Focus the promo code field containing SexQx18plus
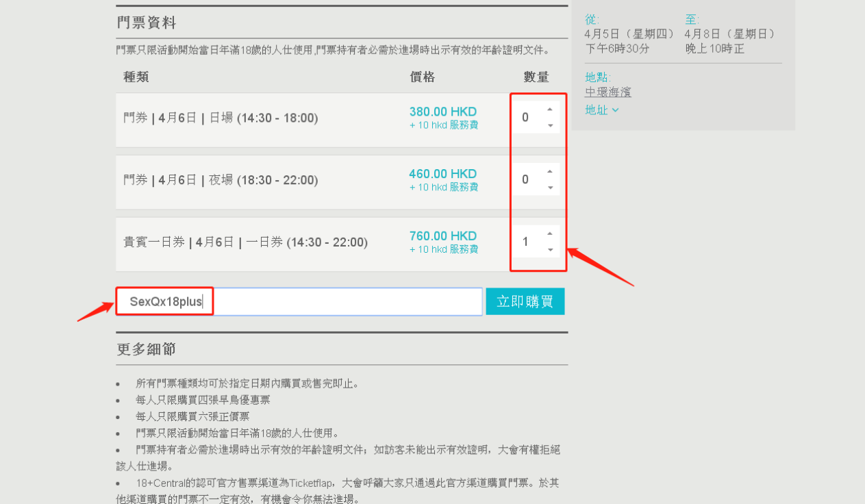Viewport: 865px width, 504px height. (299, 302)
